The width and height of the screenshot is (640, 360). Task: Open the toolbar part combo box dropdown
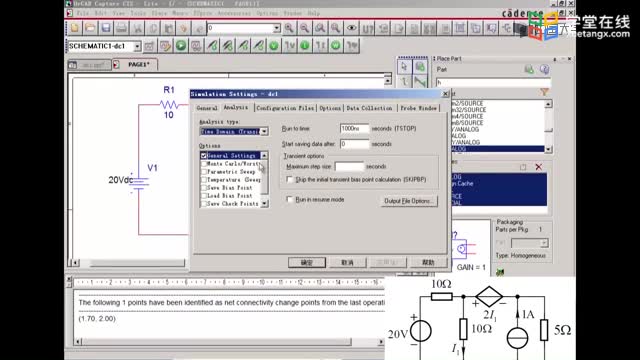tap(277, 28)
